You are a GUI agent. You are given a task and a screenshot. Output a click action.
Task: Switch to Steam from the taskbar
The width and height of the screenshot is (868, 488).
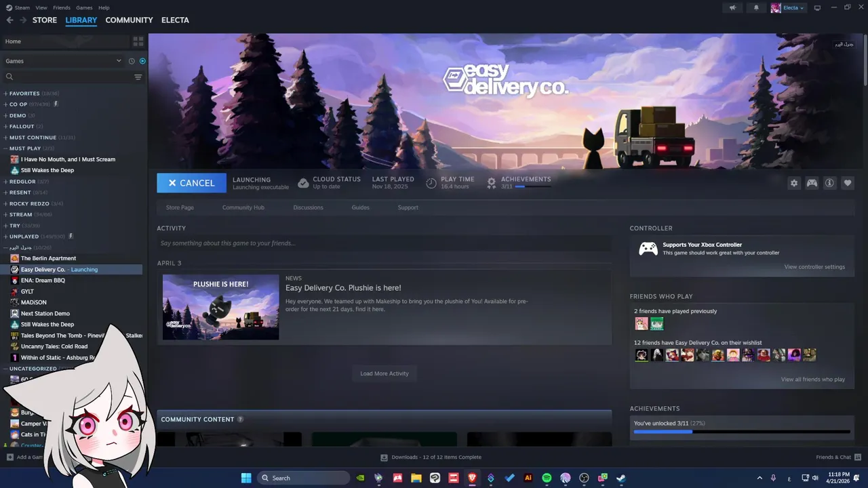pos(620,478)
